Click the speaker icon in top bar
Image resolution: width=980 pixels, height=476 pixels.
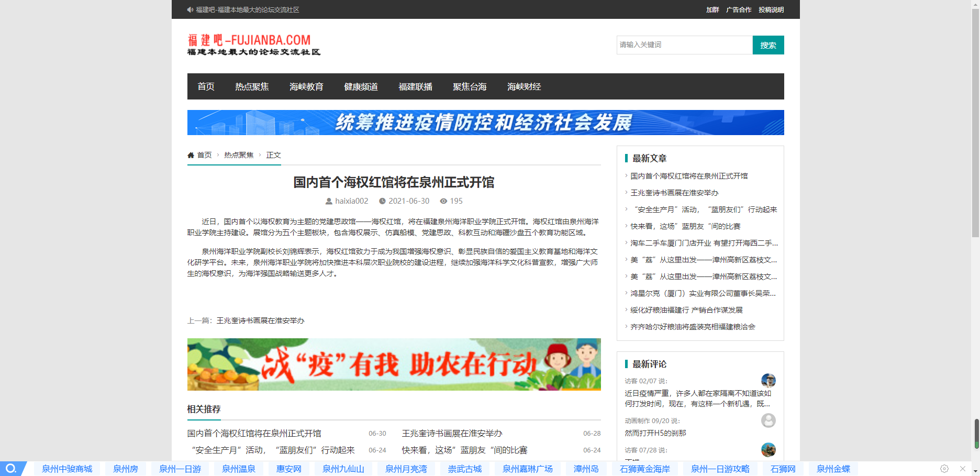[190, 10]
